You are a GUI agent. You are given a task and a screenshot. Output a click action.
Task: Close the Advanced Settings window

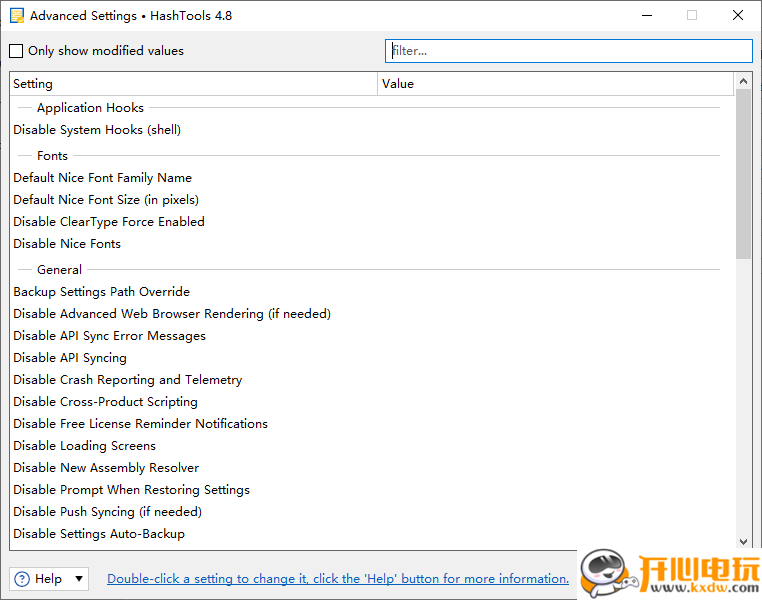tap(738, 16)
